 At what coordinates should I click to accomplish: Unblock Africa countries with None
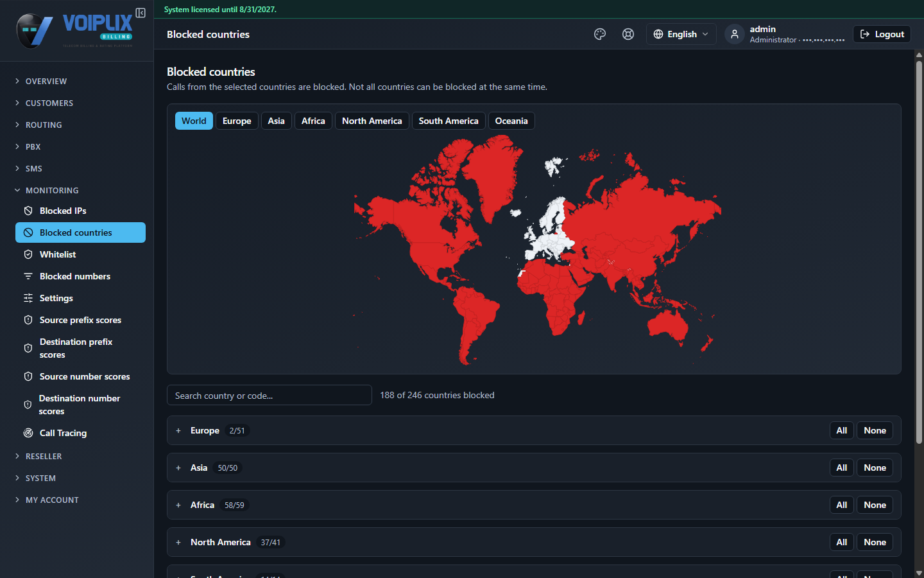875,505
